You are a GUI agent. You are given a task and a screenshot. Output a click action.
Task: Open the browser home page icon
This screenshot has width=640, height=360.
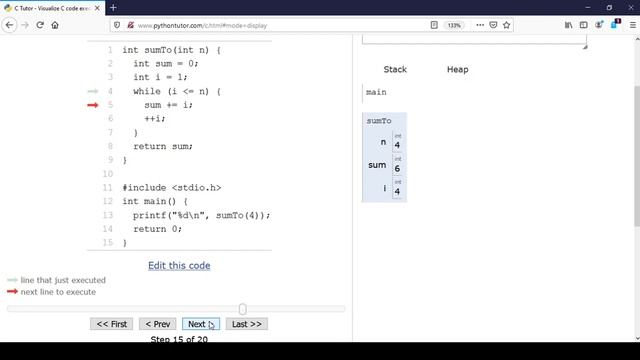point(55,25)
